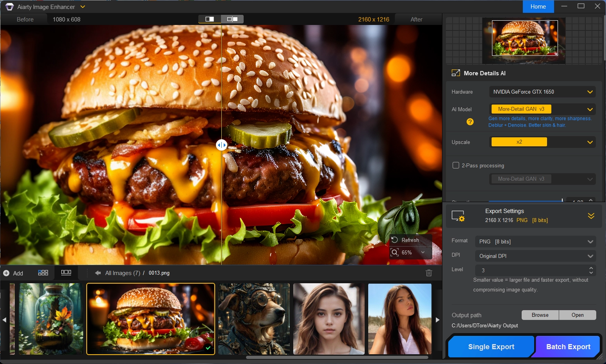The image size is (606, 364).
Task: Increase Level with the up stepper arrow
Action: click(x=591, y=268)
